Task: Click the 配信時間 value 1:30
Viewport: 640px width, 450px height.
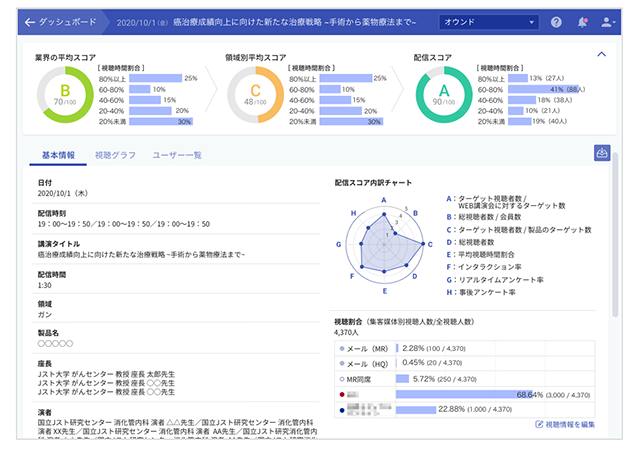Action: point(44,285)
